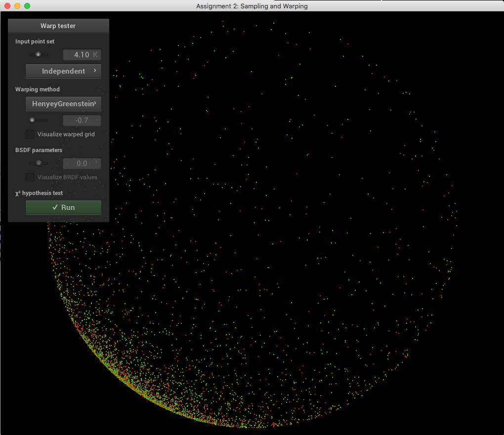Image resolution: width=504 pixels, height=435 pixels.
Task: Click the 4.10 K point count field
Action: [x=82, y=55]
